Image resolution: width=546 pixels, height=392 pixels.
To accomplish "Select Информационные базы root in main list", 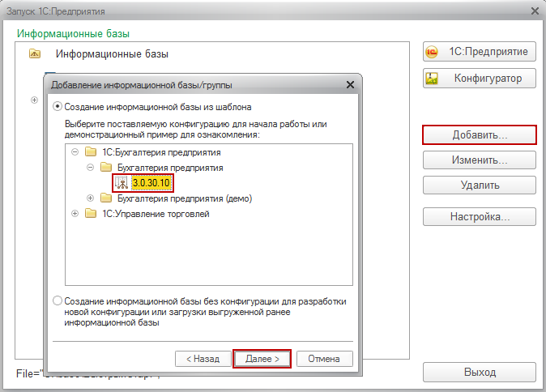I will (112, 54).
